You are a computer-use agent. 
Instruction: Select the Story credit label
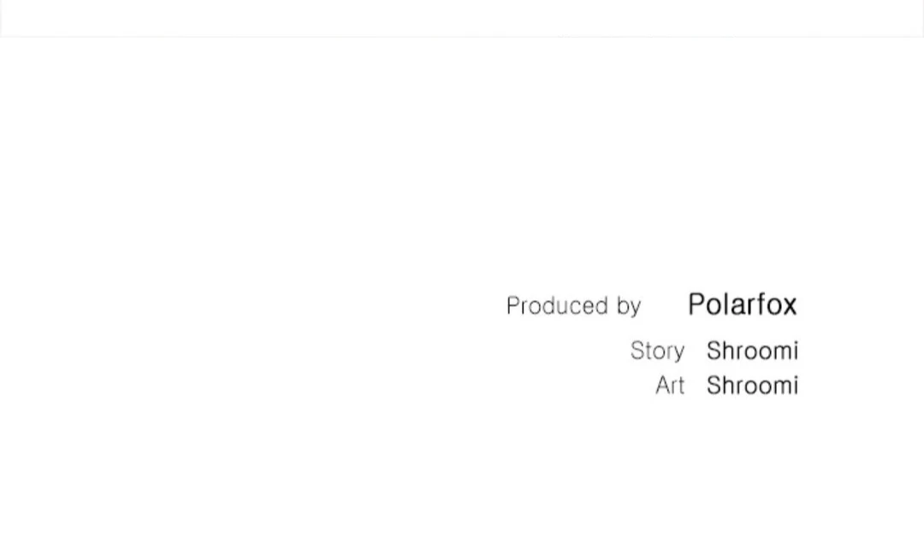click(658, 351)
